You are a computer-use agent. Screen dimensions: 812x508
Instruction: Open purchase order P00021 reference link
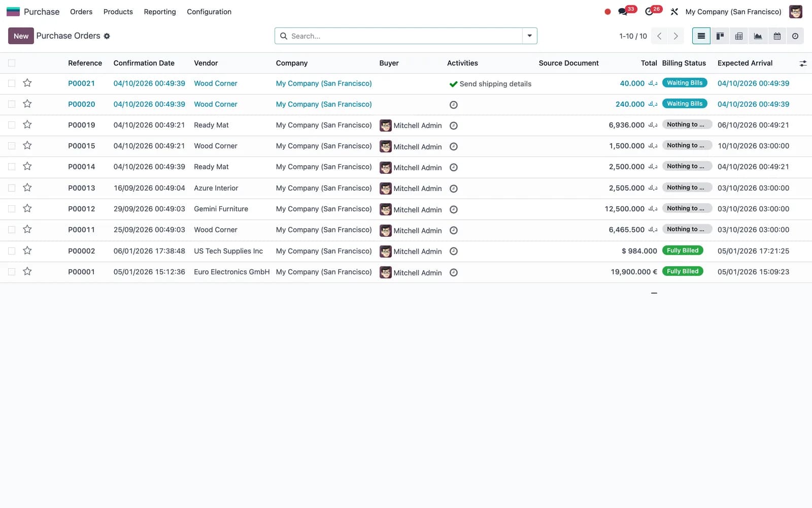click(81, 83)
